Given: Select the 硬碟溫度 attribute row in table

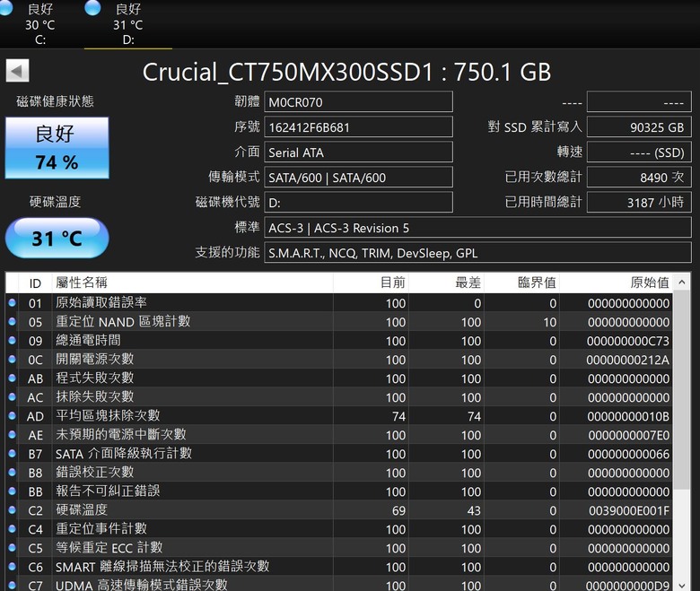Looking at the screenshot, I should 339,509.
